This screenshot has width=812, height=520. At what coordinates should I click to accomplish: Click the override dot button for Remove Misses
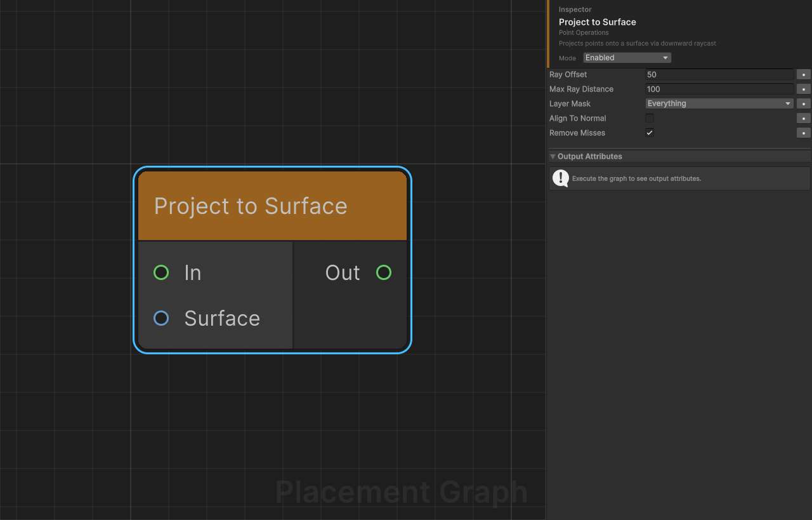point(804,133)
